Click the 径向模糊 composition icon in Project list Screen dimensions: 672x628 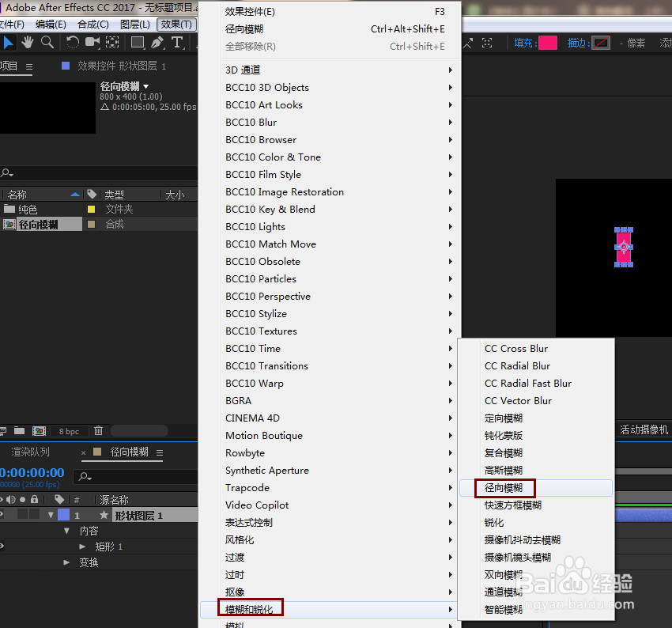click(x=9, y=224)
